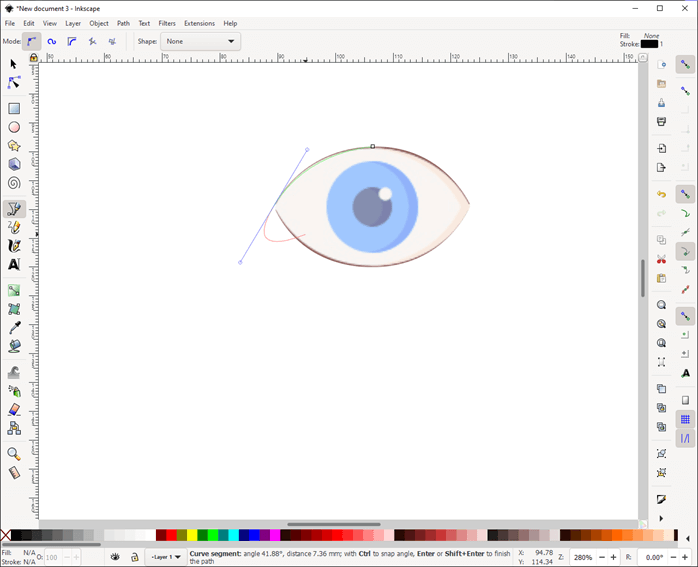Click the zoom percentage field
The height and width of the screenshot is (567, 698).
point(582,557)
